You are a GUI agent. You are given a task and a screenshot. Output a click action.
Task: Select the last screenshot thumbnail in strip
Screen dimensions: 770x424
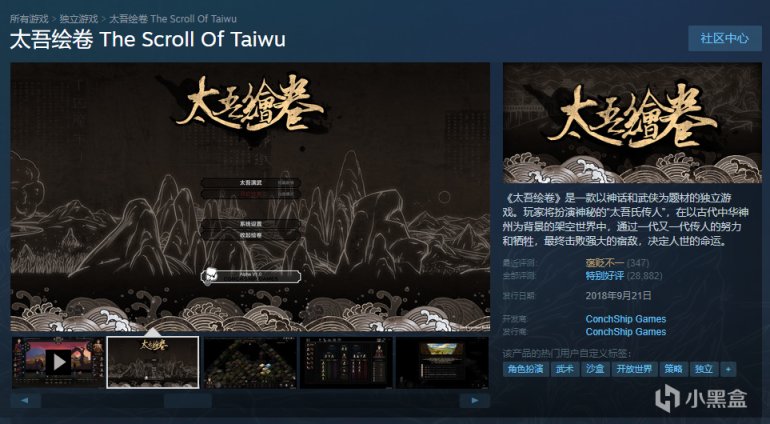point(442,362)
